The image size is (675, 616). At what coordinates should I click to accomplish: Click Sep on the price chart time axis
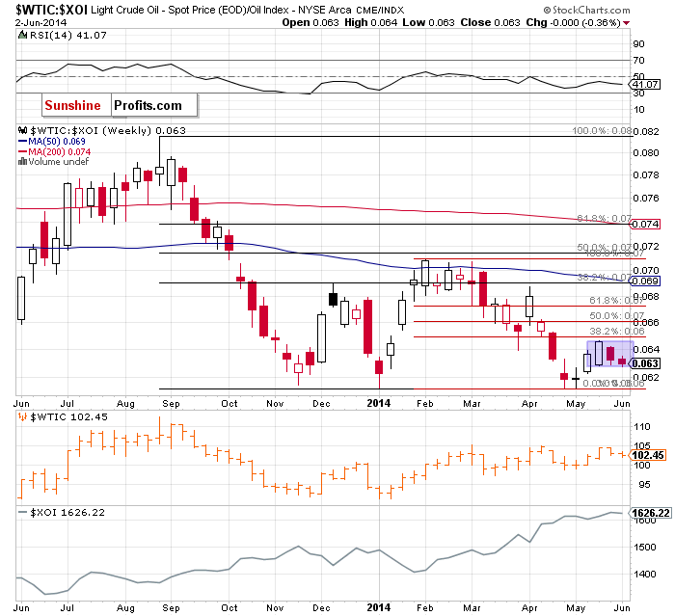pos(171,404)
